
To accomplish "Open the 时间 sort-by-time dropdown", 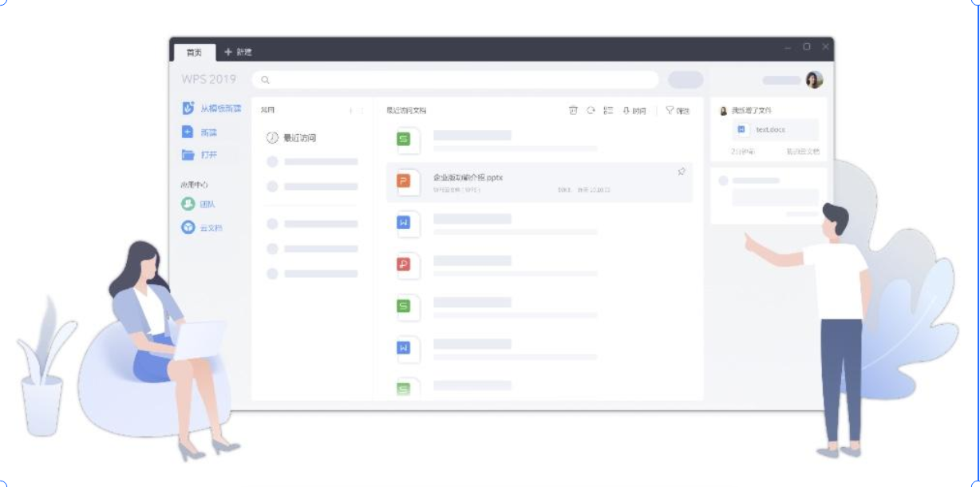I will [634, 111].
